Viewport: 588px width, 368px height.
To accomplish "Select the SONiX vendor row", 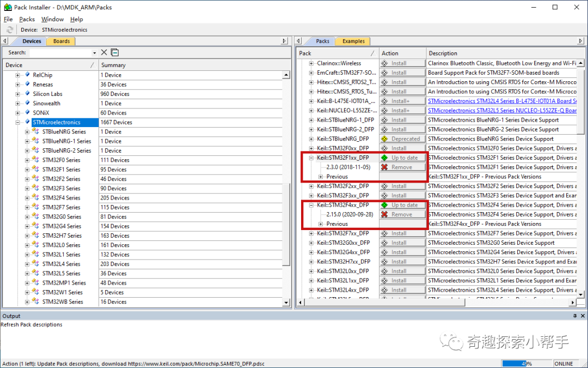I will 41,113.
